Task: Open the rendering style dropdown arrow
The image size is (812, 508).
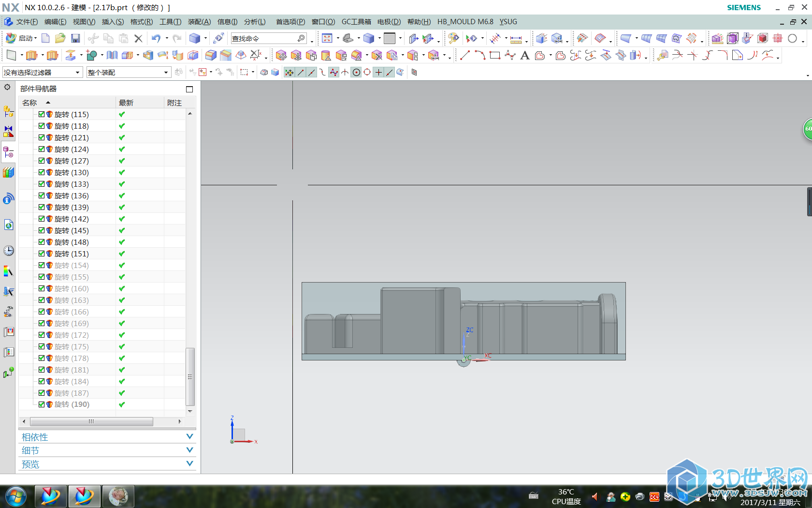Action: pyautogui.click(x=379, y=38)
